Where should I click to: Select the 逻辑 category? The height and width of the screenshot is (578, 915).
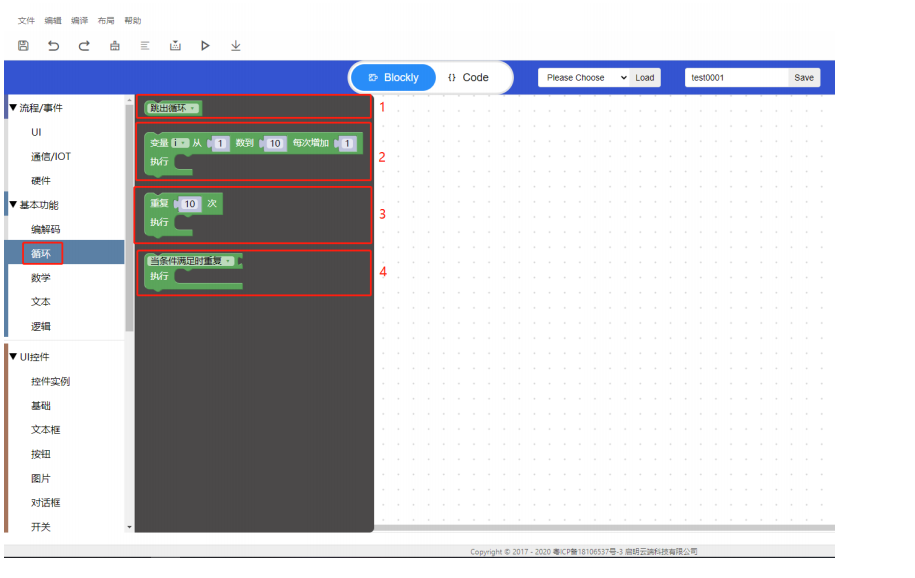click(x=41, y=326)
